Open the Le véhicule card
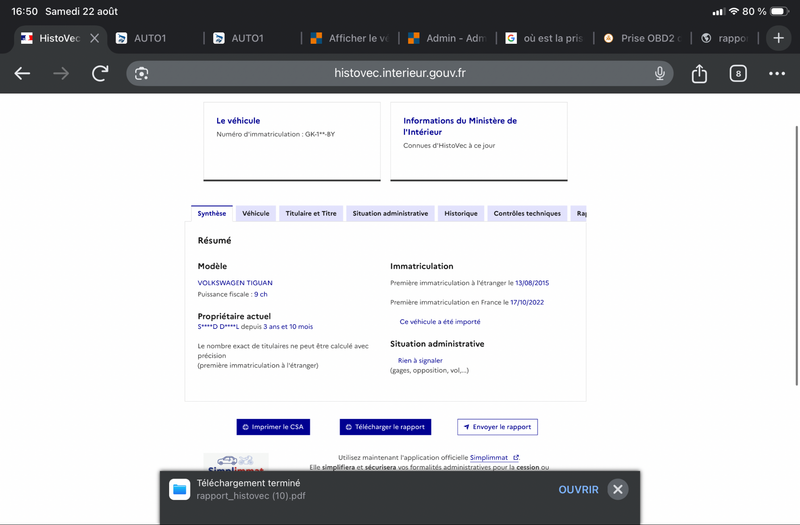 click(x=292, y=141)
